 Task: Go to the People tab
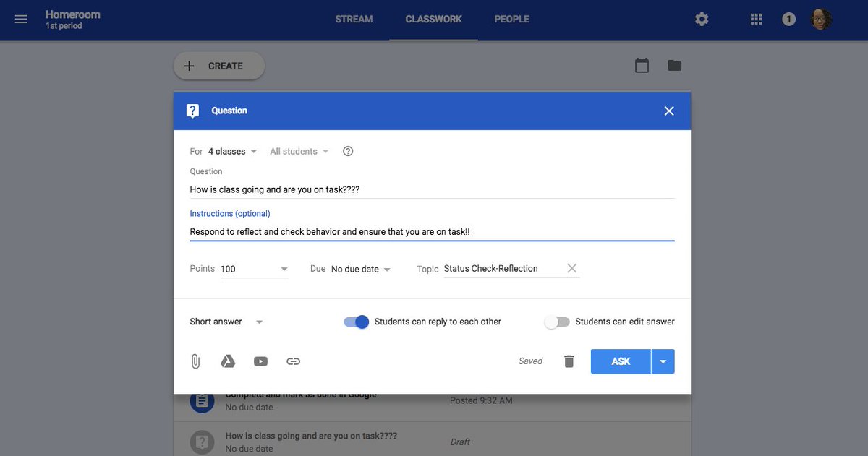click(x=511, y=20)
